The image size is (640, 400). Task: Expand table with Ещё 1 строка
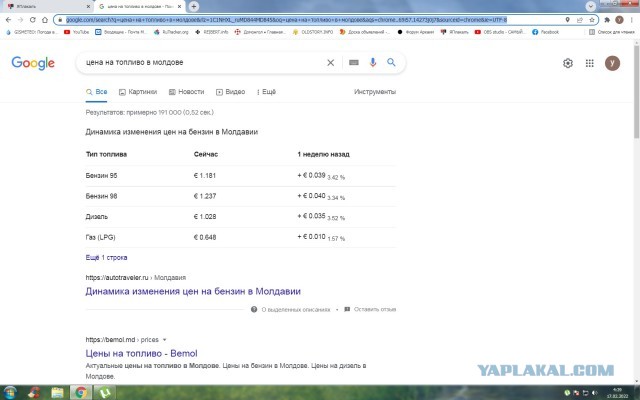tap(106, 258)
